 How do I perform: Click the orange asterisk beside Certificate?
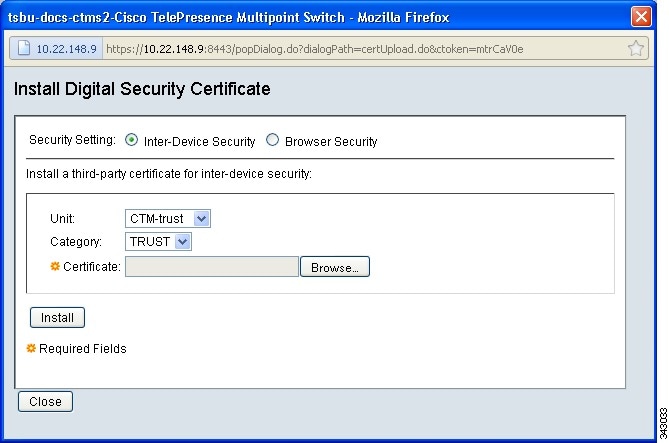pos(55,266)
